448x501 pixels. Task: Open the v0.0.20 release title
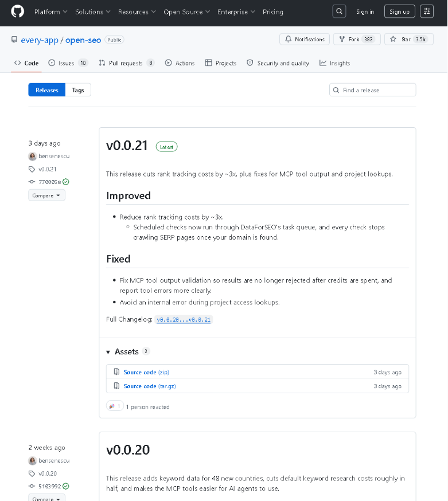(128, 450)
